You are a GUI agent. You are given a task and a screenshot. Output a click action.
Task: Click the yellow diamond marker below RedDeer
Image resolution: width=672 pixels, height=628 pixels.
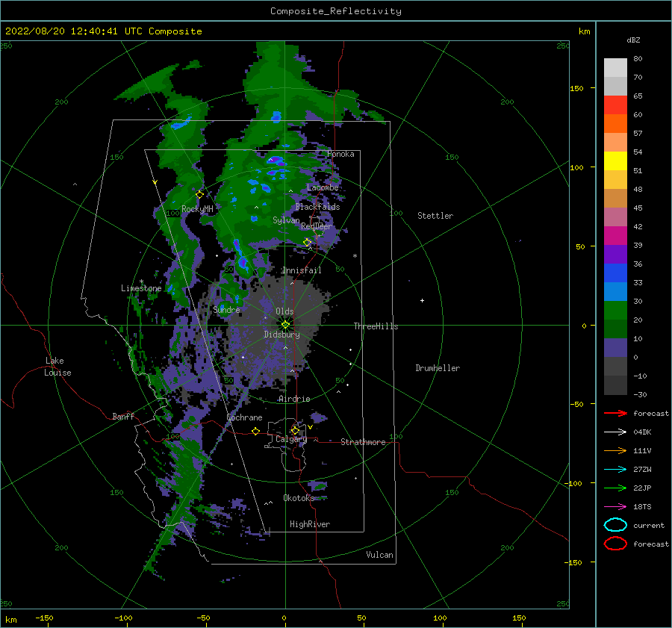coord(308,243)
